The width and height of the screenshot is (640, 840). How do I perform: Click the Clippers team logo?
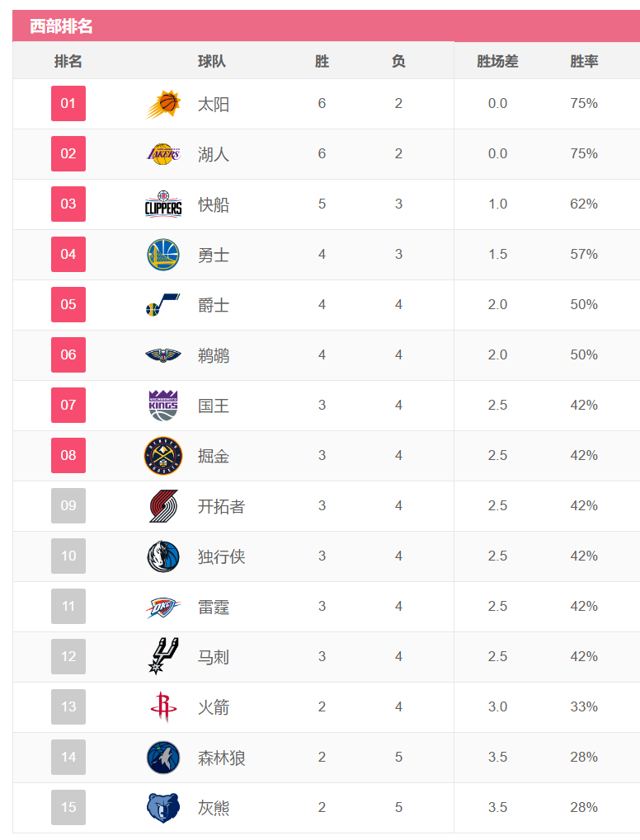[x=163, y=204]
